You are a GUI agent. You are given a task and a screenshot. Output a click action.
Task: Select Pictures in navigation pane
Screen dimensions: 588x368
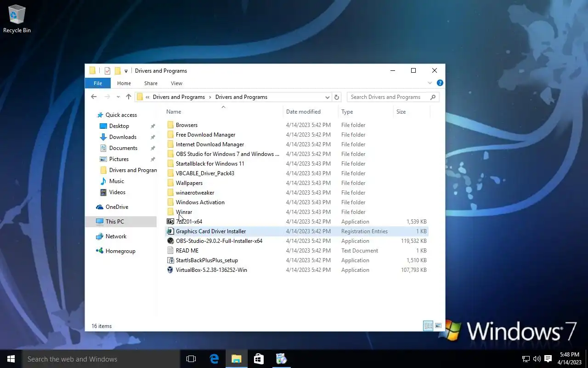pos(119,159)
